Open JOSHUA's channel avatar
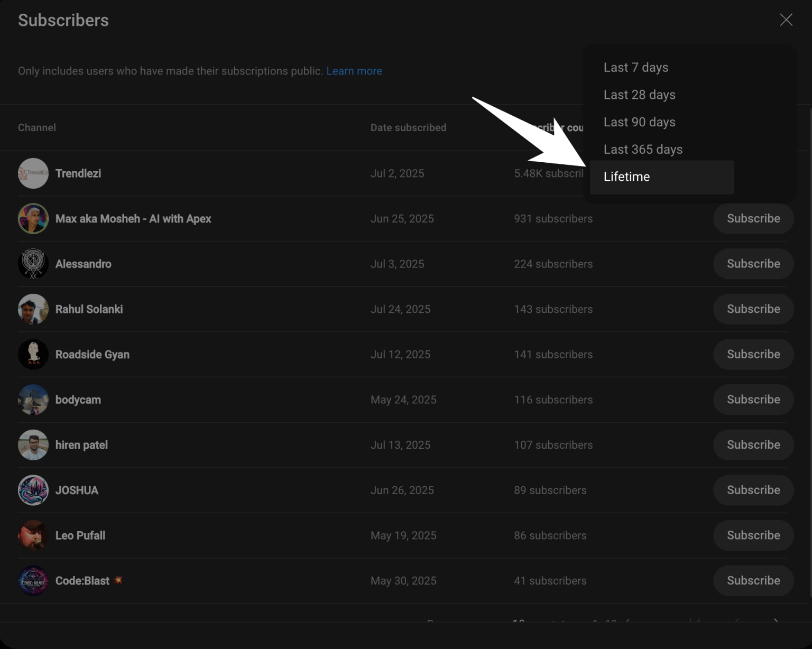This screenshot has height=649, width=812. click(x=33, y=490)
